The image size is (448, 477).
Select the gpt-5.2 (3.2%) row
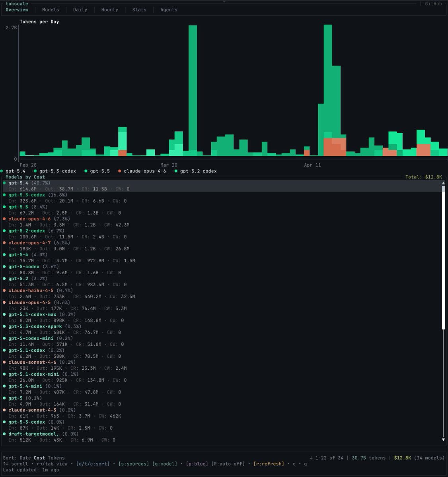coord(222,281)
